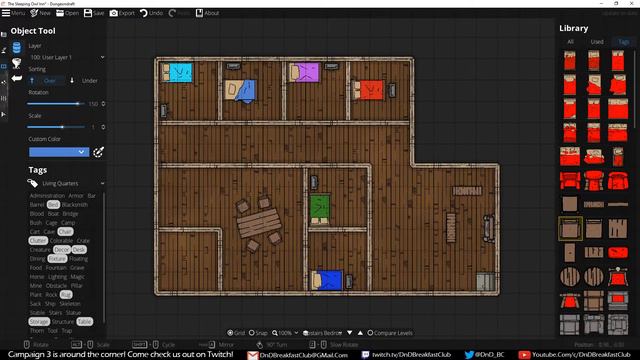
Task: Click New map button
Action: [x=40, y=13]
